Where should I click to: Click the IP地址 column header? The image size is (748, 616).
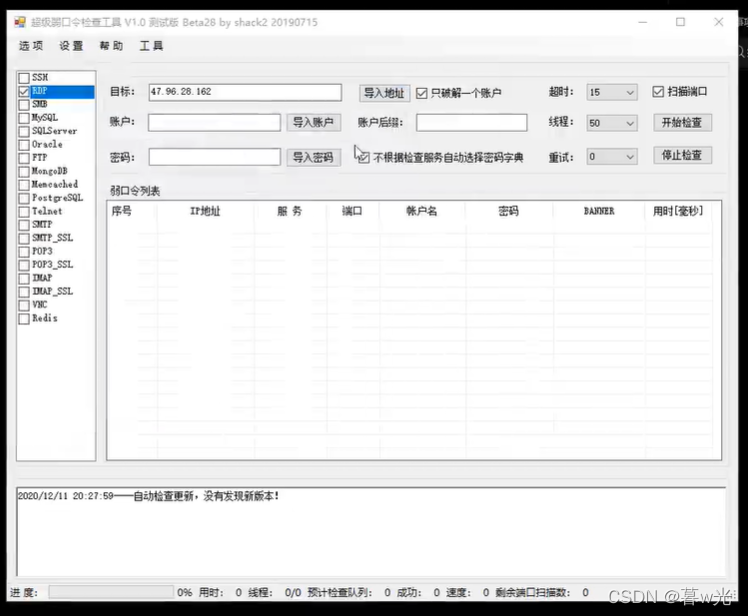(x=205, y=211)
